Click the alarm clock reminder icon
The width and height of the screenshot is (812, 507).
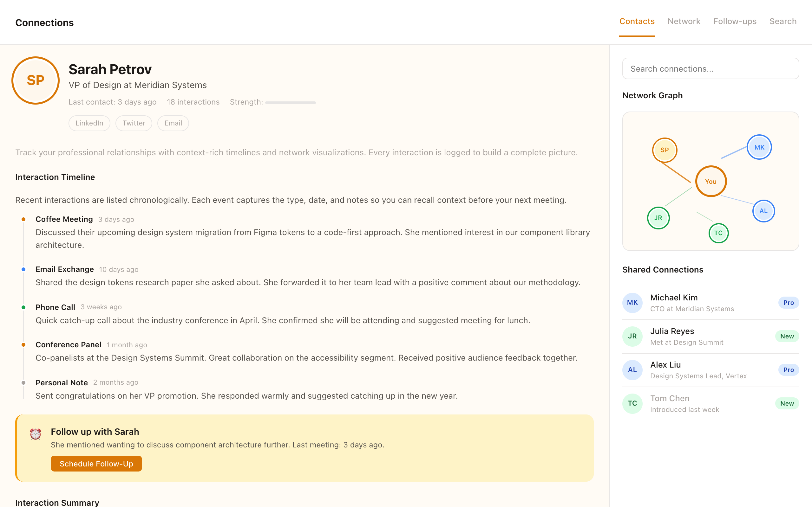click(x=36, y=434)
